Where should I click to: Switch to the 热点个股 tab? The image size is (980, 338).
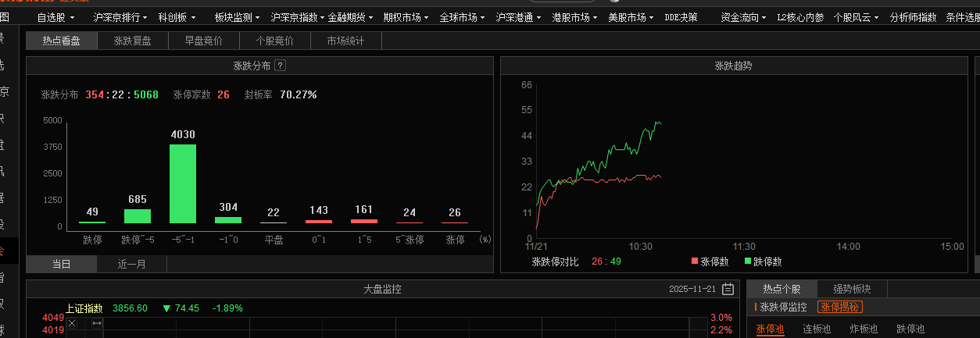[x=782, y=289]
